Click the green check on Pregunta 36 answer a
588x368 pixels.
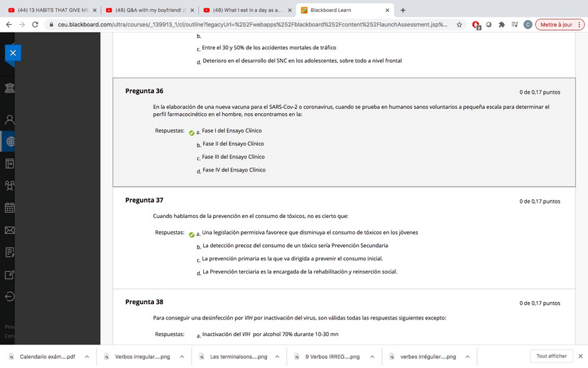[191, 133]
